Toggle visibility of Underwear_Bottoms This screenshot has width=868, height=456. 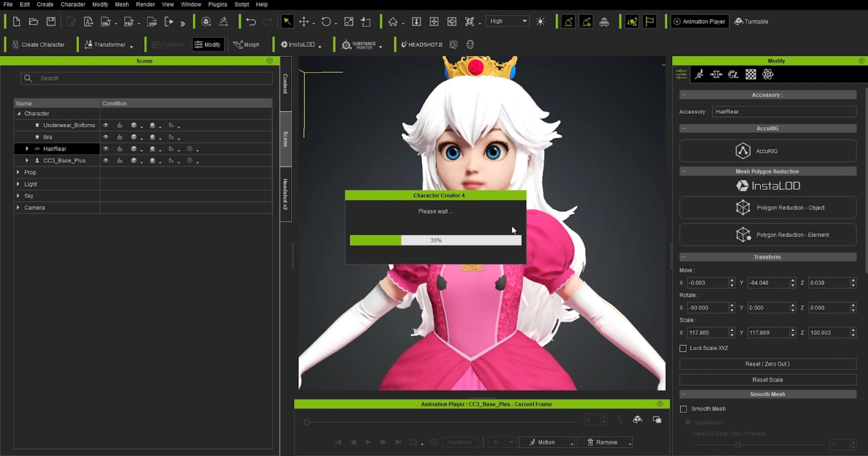[106, 125]
